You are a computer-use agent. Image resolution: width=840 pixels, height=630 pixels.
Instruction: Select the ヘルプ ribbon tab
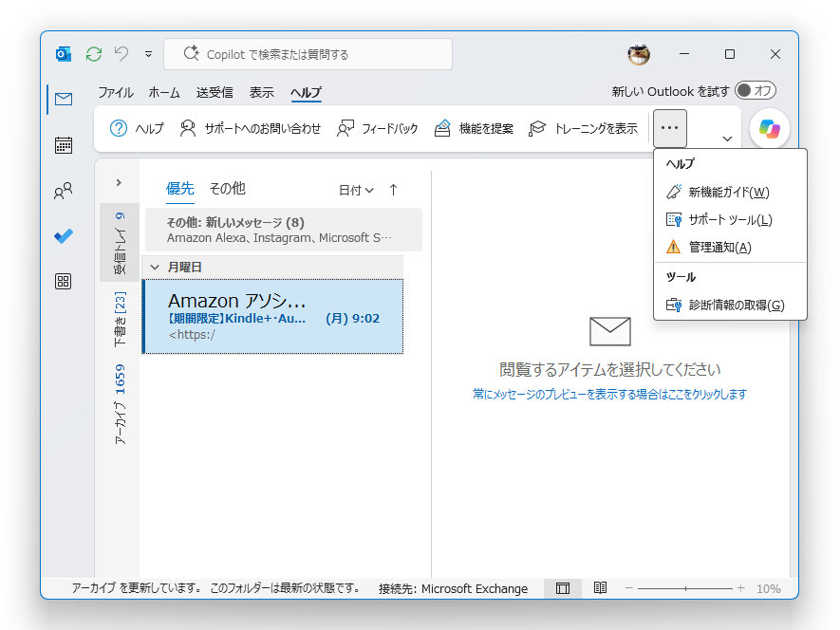click(306, 92)
